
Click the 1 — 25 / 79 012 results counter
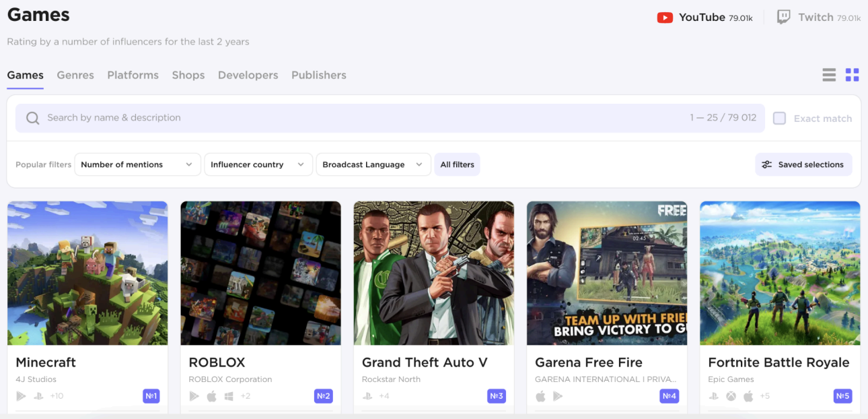(723, 118)
